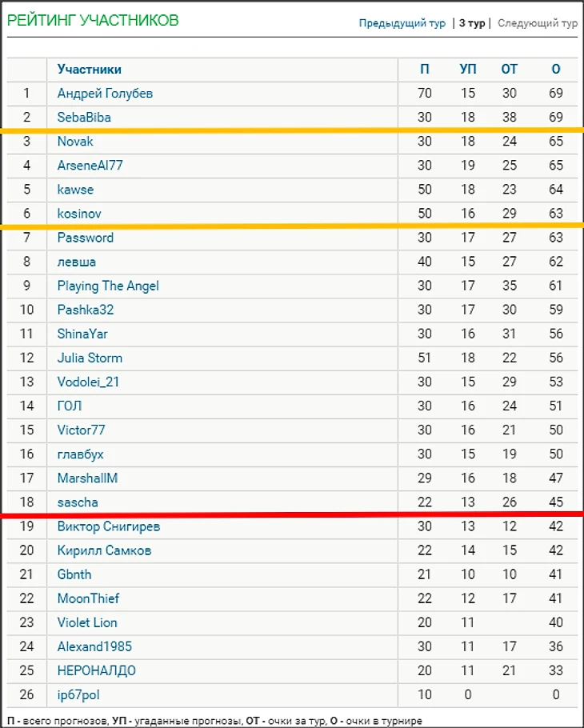Screen dimensions: 584x728
Task: Click the Кирилл Самков link
Action: click(x=104, y=550)
